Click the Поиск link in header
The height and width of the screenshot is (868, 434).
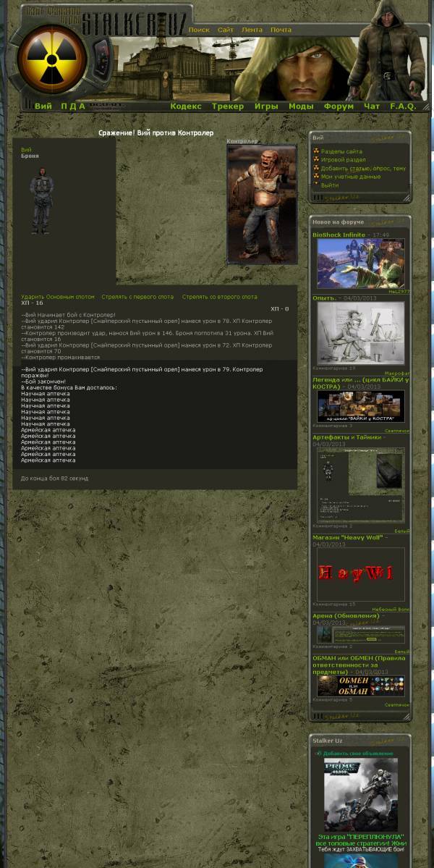[x=199, y=30]
